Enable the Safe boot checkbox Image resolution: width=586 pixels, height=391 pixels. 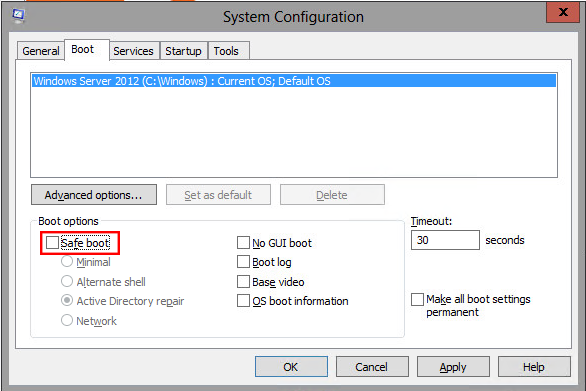[x=52, y=243]
